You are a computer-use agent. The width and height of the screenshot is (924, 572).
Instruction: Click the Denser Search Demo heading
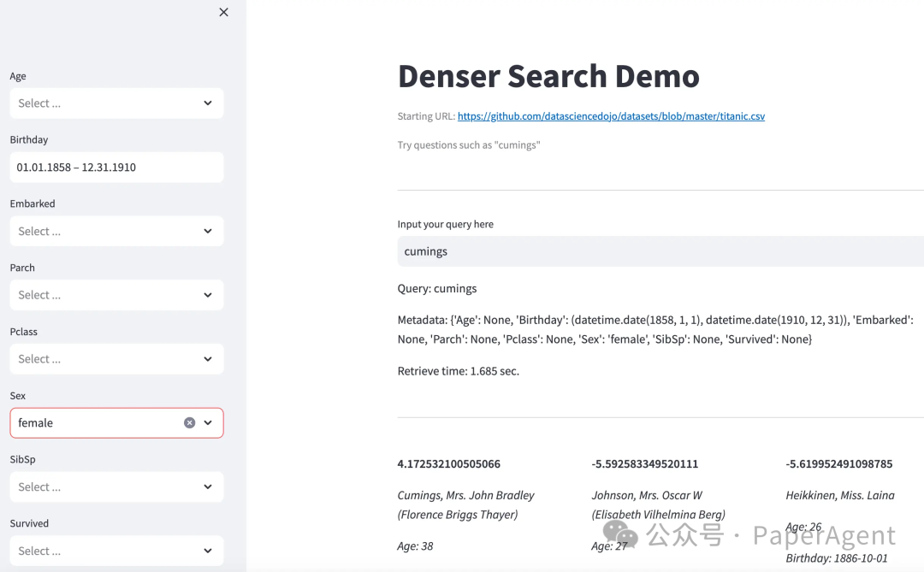pyautogui.click(x=548, y=76)
